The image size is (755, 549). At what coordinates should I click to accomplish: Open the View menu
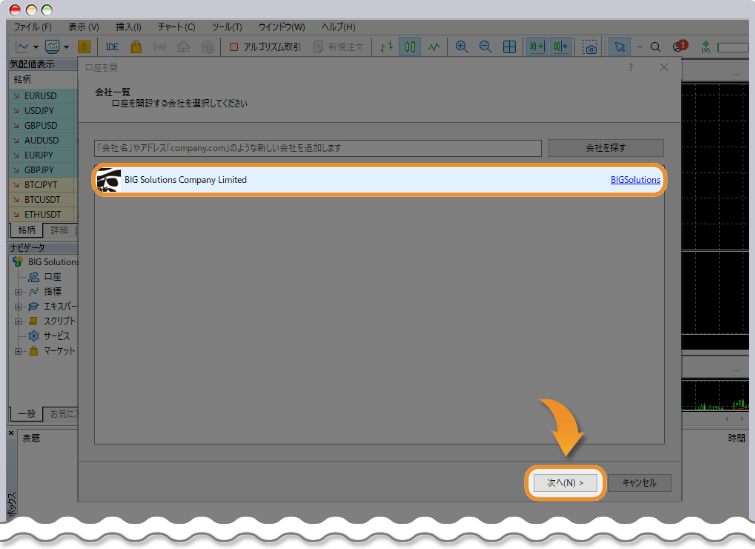point(84,27)
